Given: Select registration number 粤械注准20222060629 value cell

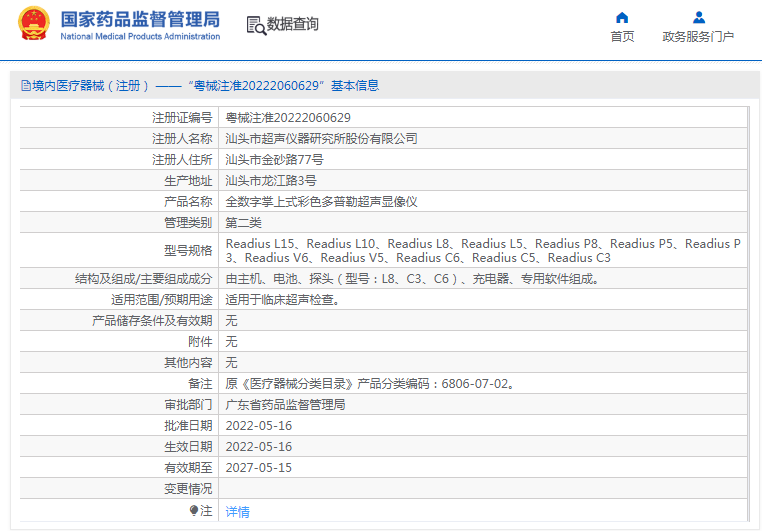Looking at the screenshot, I should pos(483,118).
